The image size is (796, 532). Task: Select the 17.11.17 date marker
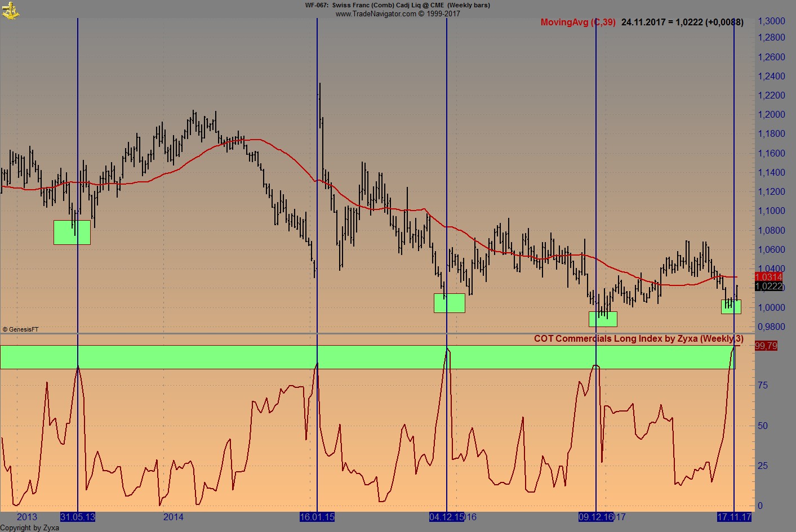tap(733, 516)
